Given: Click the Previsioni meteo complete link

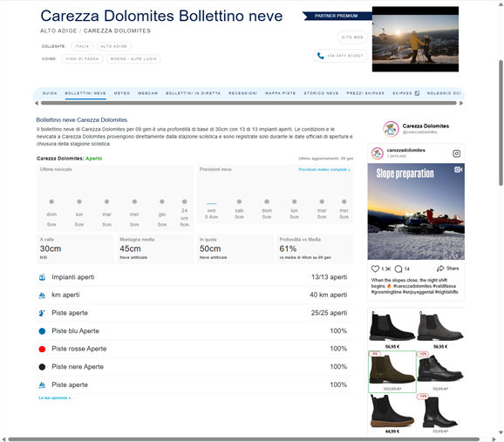Looking at the screenshot, I should pos(324,169).
